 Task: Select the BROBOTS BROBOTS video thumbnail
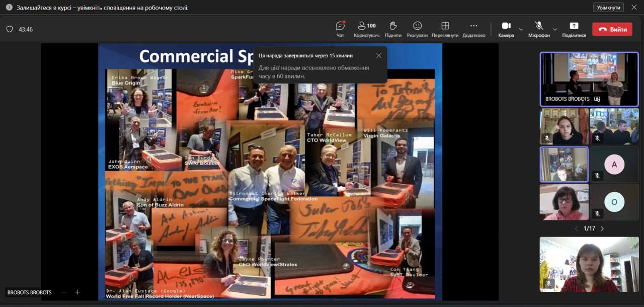pyautogui.click(x=589, y=79)
